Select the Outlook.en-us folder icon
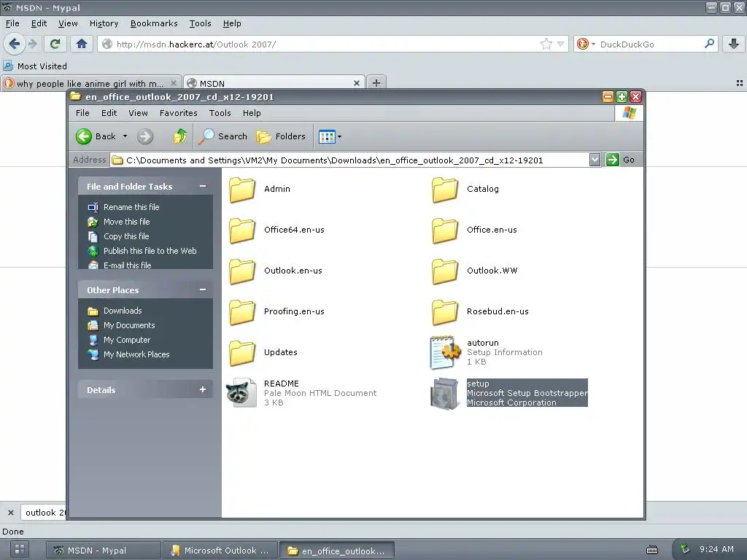 (x=242, y=271)
